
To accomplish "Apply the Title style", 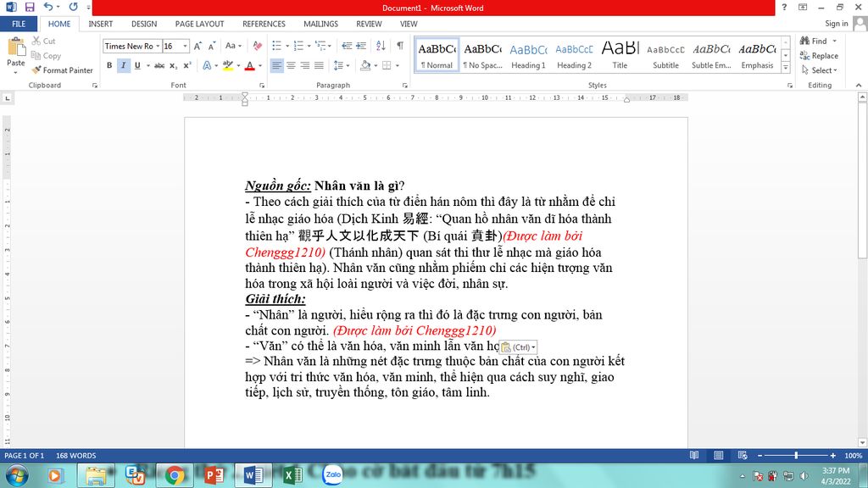I will (620, 55).
